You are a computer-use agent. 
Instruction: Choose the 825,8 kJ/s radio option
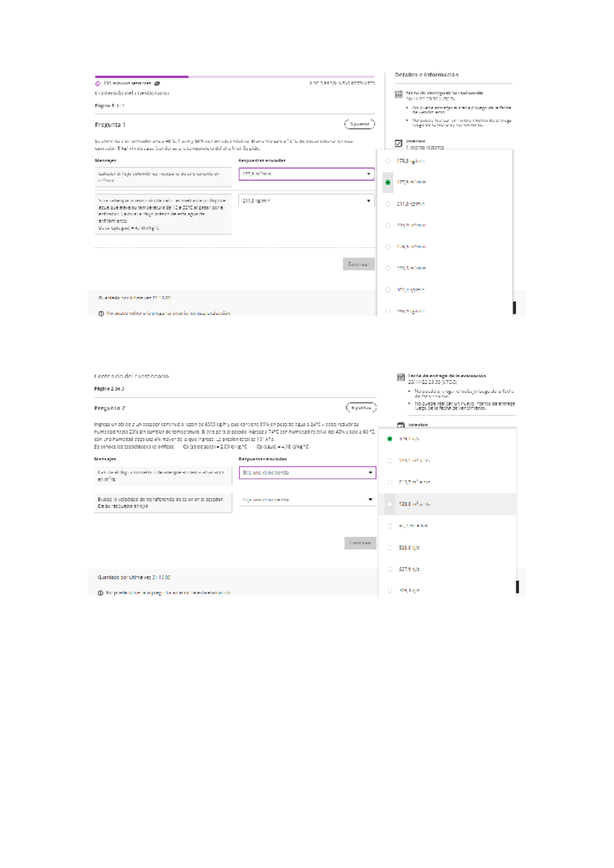(x=390, y=548)
